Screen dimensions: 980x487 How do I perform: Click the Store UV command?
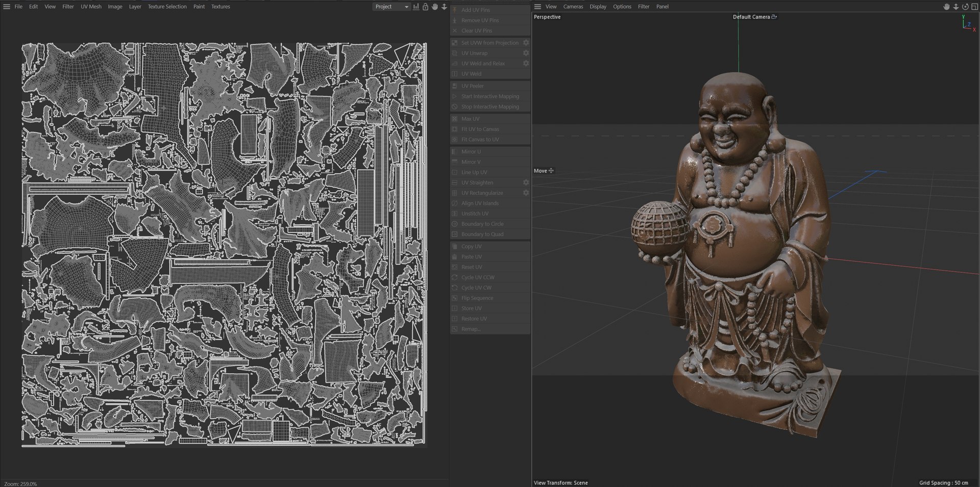pyautogui.click(x=490, y=309)
